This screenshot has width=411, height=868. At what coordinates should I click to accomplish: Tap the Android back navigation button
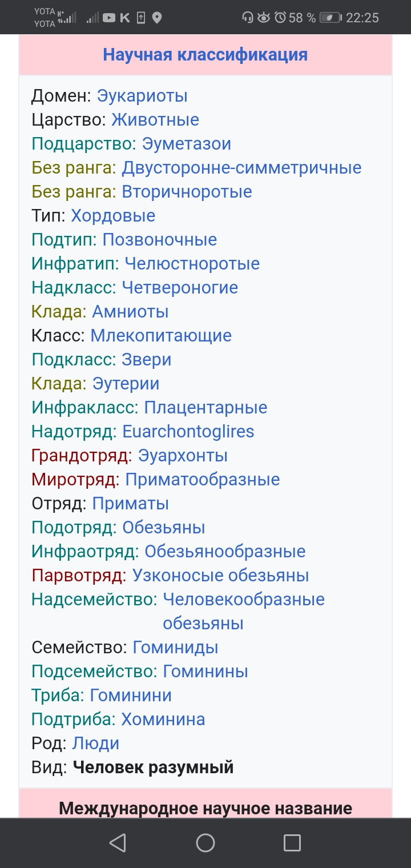point(118,843)
